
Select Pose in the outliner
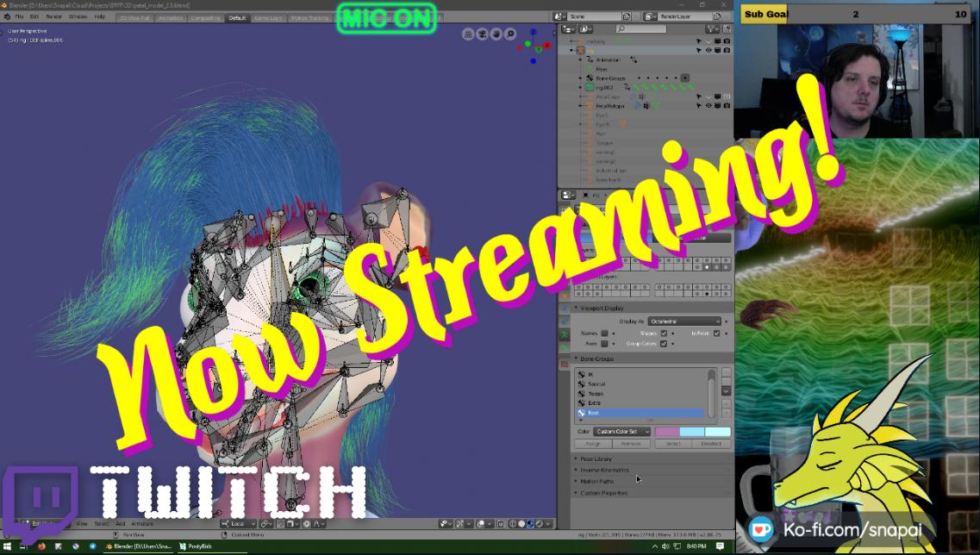[602, 69]
